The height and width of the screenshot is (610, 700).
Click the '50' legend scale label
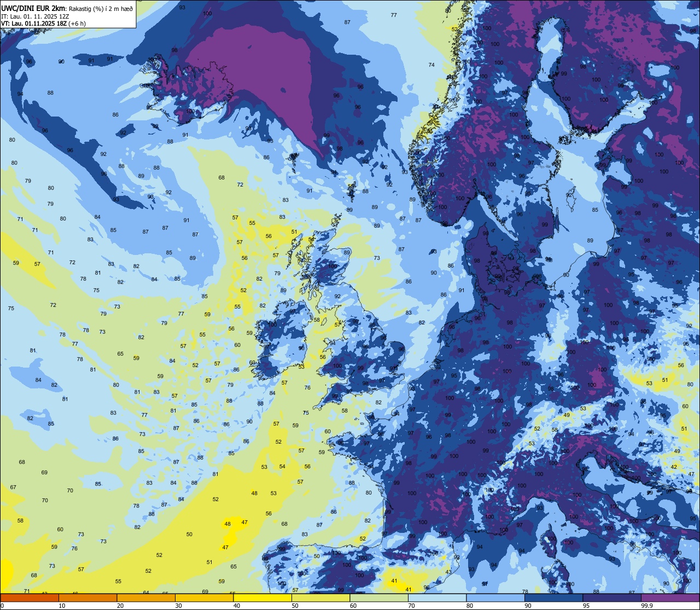pos(295,606)
